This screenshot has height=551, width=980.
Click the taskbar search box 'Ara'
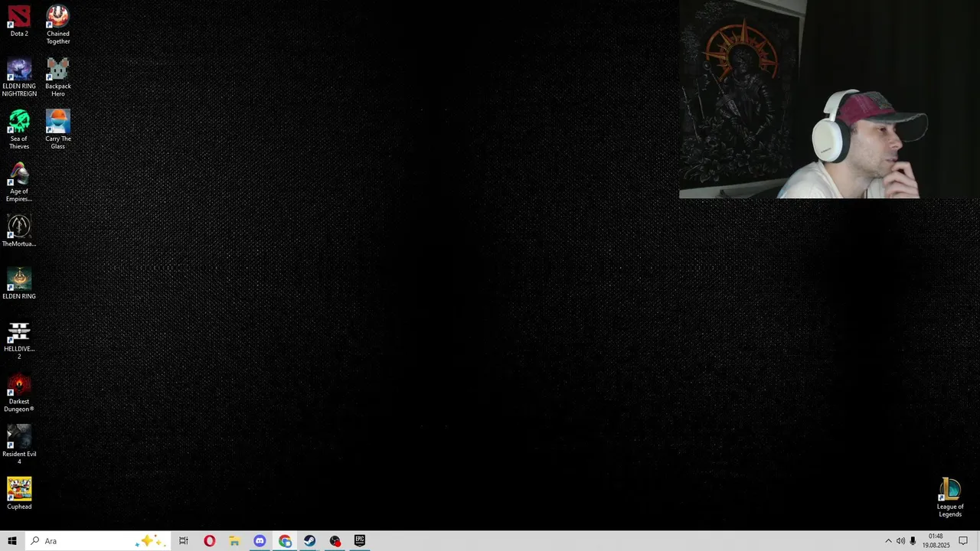click(96, 541)
